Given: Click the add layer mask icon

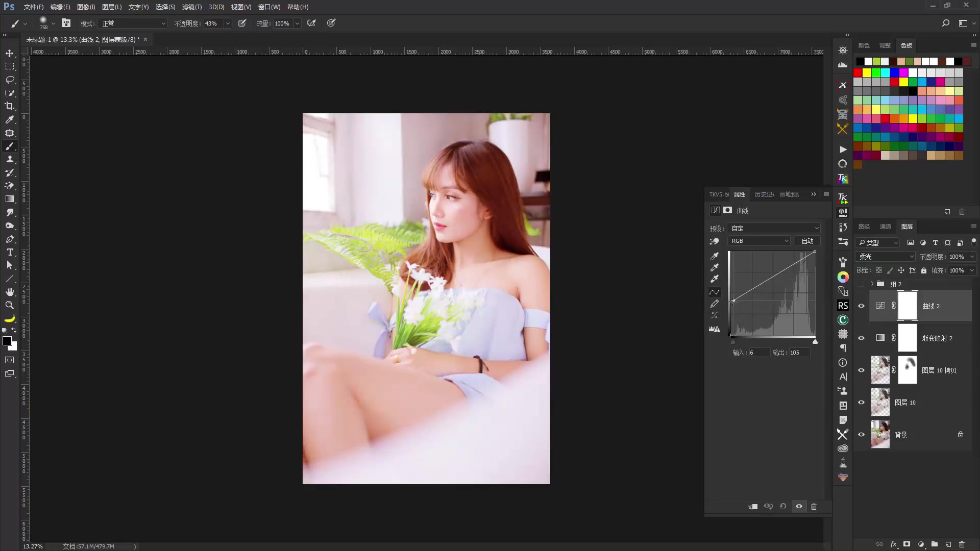Looking at the screenshot, I should (x=906, y=544).
